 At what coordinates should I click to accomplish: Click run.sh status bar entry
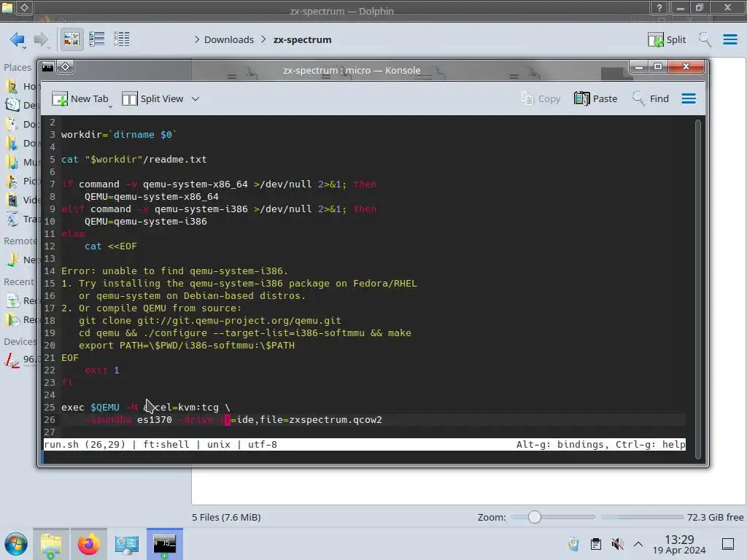point(61,445)
